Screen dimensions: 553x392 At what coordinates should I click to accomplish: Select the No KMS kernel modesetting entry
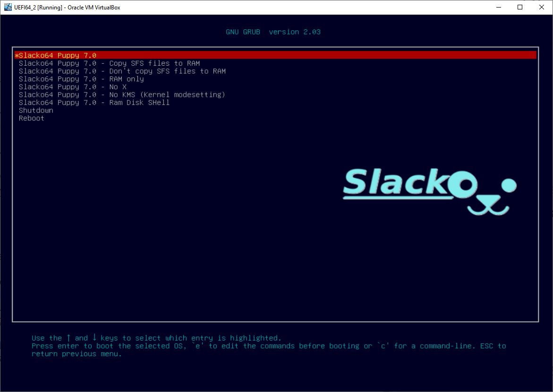(x=121, y=94)
